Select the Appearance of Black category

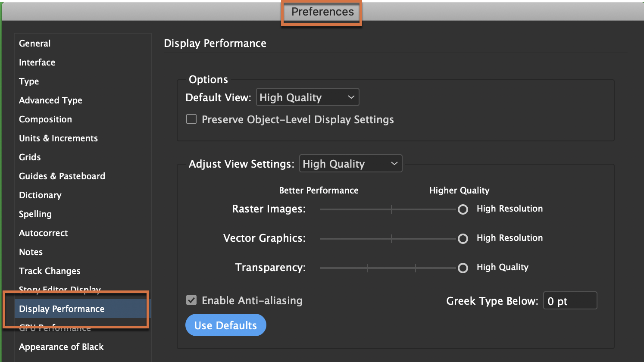point(61,346)
